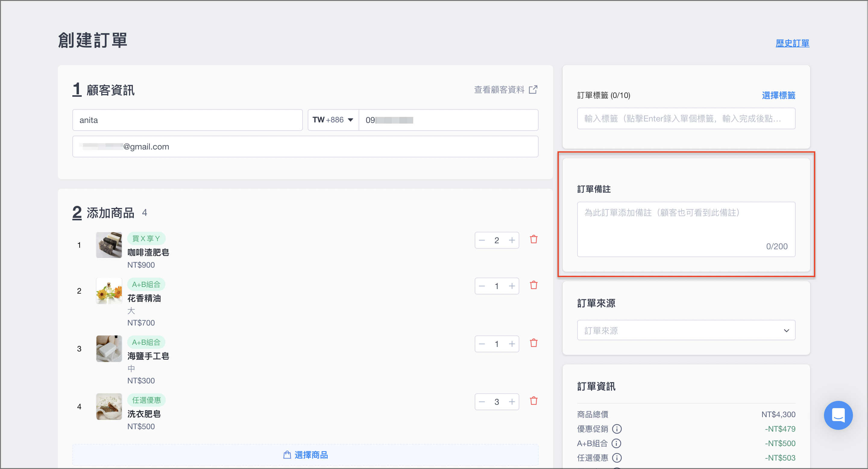Focus the order tag input field
868x469 pixels.
click(x=686, y=118)
